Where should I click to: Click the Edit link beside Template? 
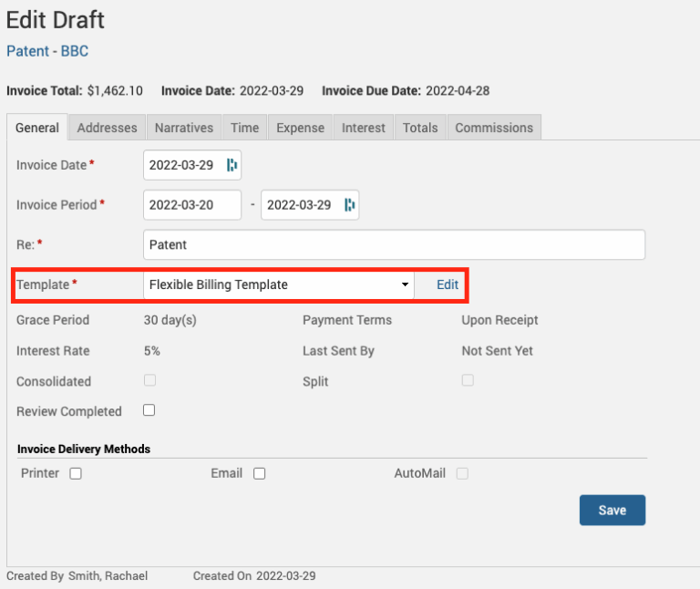click(448, 284)
